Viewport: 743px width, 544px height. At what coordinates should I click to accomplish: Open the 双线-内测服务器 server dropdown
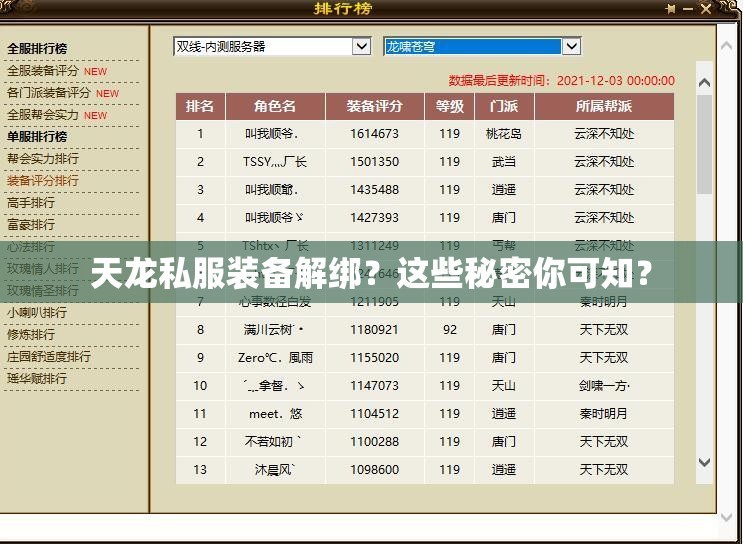coord(361,46)
